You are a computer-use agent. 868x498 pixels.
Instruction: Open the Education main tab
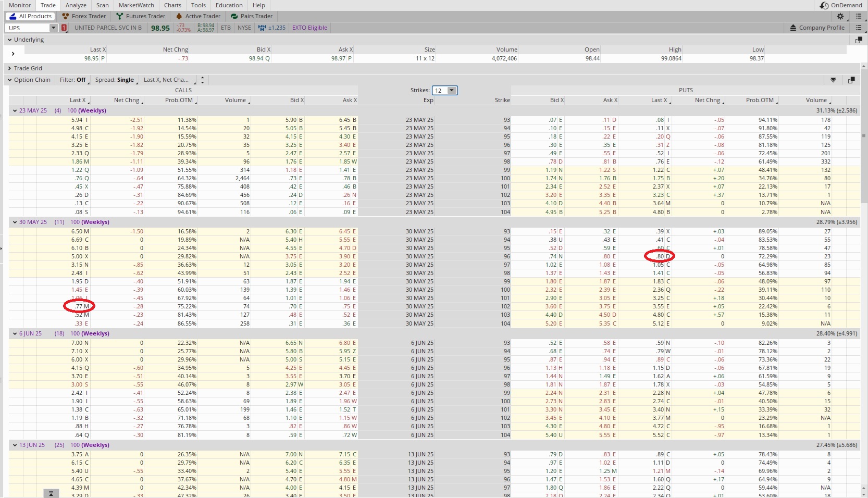pyautogui.click(x=229, y=5)
